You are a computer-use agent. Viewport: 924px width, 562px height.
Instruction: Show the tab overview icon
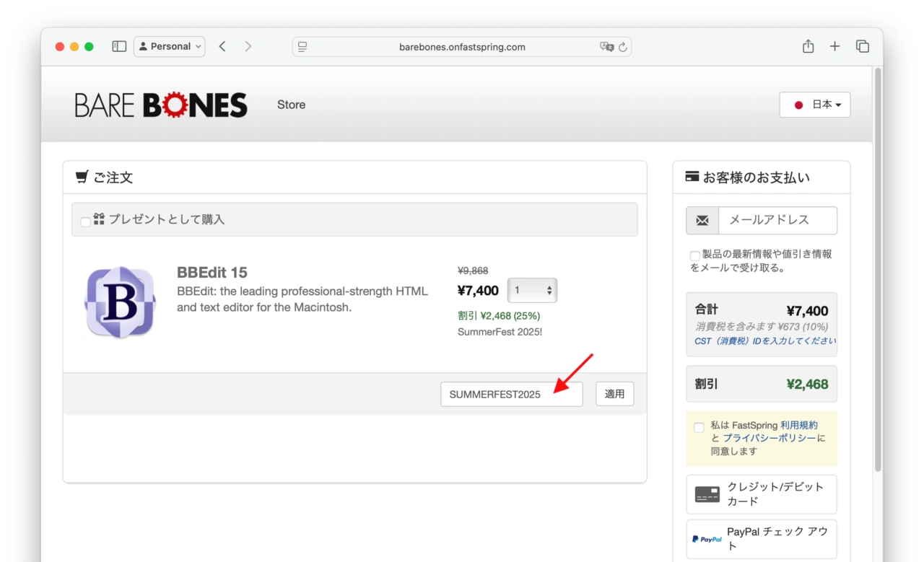(x=862, y=46)
